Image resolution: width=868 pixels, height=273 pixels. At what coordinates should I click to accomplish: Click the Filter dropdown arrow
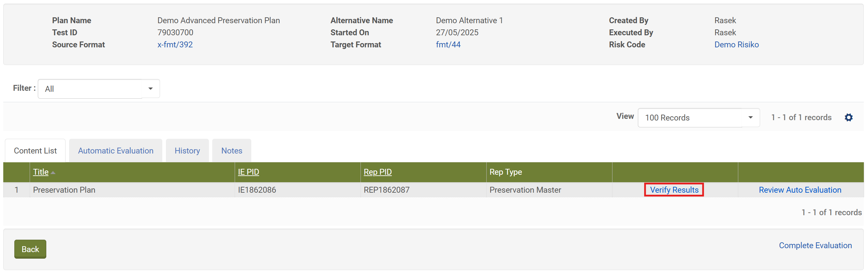coord(151,89)
